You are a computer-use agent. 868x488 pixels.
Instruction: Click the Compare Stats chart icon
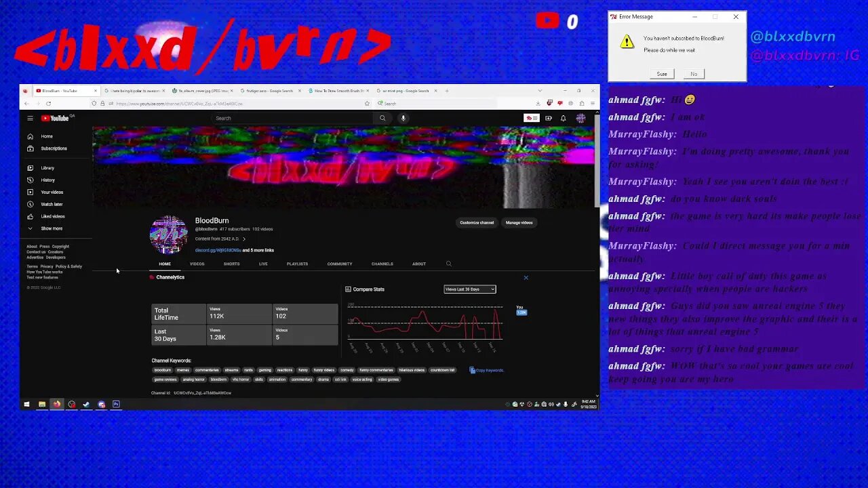click(x=348, y=289)
